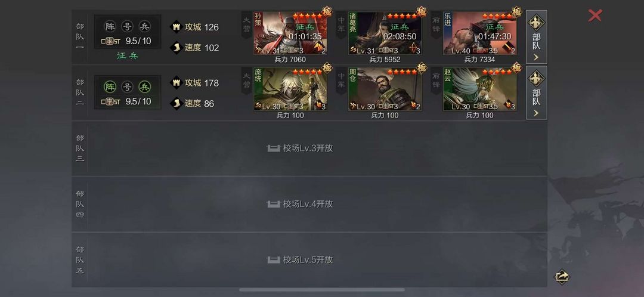Select the 赵云 hero card

(479, 89)
